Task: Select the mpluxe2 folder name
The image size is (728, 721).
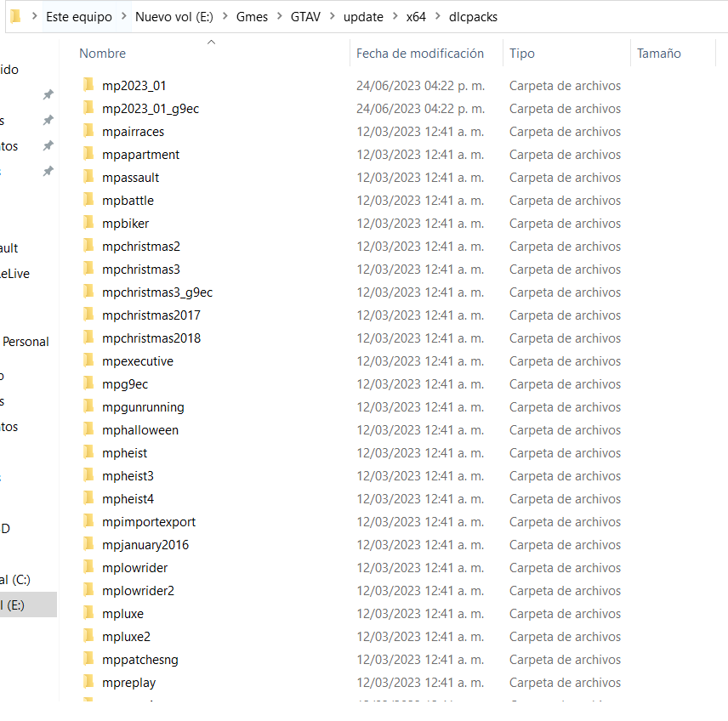Action: 126,637
